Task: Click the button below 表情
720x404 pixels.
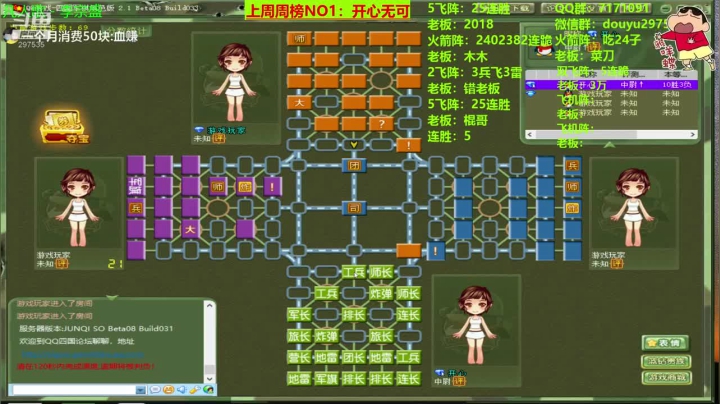Action: (x=666, y=361)
